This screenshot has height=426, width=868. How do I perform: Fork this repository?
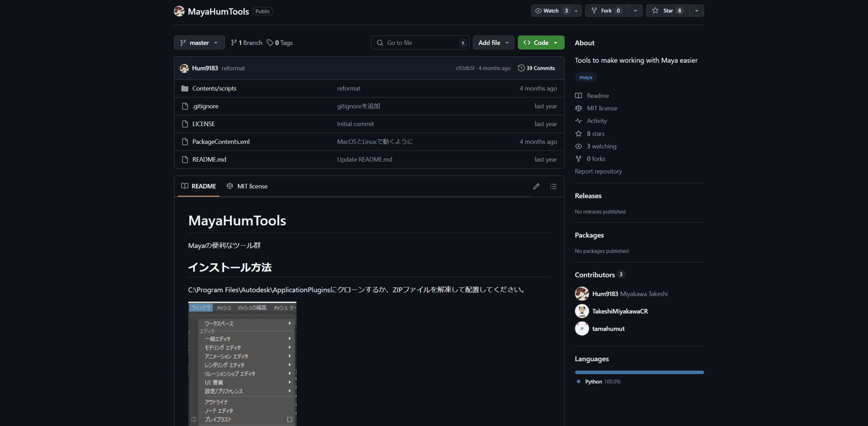(x=606, y=11)
